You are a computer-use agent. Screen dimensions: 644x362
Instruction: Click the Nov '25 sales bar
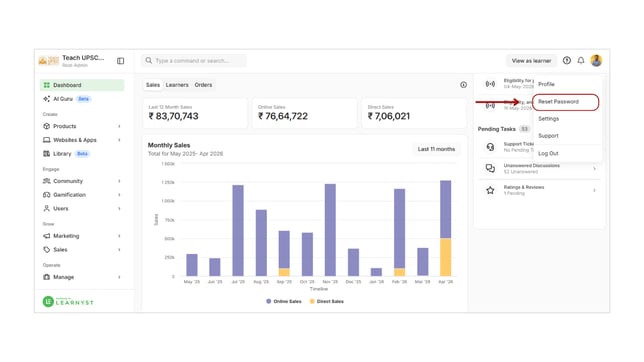(330, 230)
